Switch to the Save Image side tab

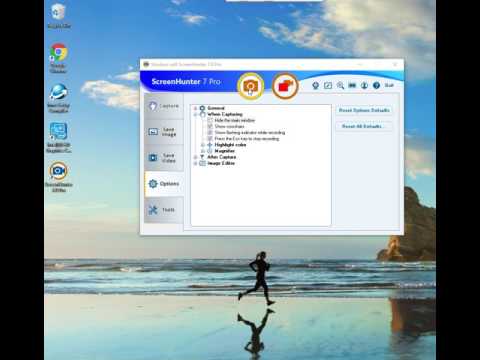point(164,132)
